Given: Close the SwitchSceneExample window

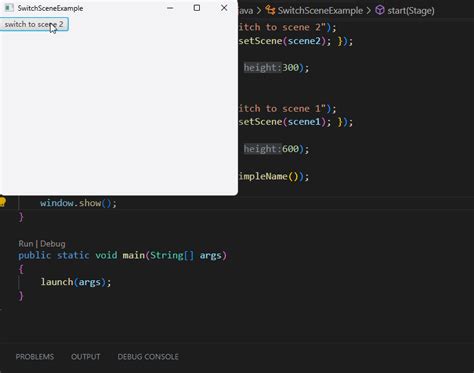Looking at the screenshot, I should [x=224, y=8].
